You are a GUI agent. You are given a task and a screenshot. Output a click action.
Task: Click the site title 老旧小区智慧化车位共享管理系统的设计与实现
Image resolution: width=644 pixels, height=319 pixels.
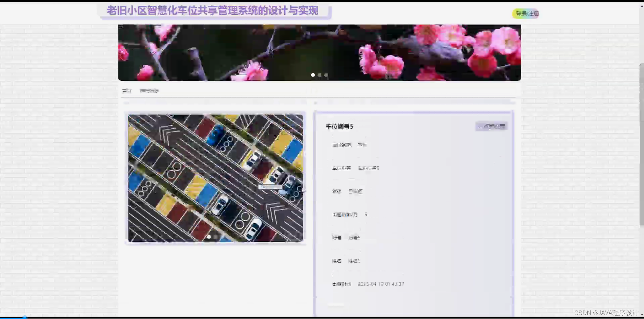212,11
